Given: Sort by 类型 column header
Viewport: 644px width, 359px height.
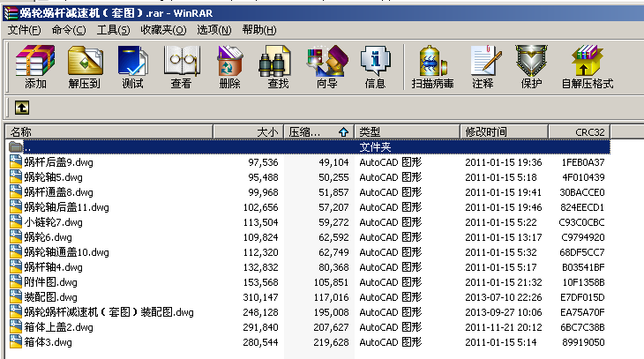Looking at the screenshot, I should click(x=407, y=131).
